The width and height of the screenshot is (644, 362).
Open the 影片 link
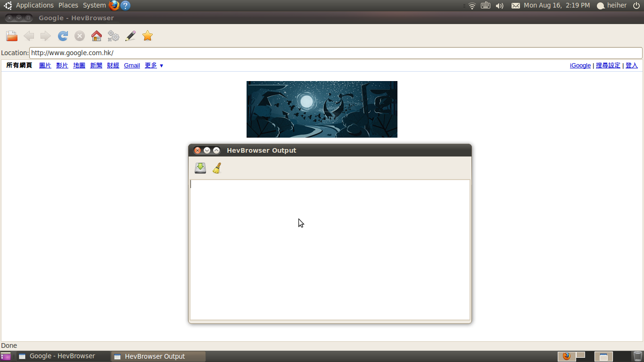[x=62, y=66]
